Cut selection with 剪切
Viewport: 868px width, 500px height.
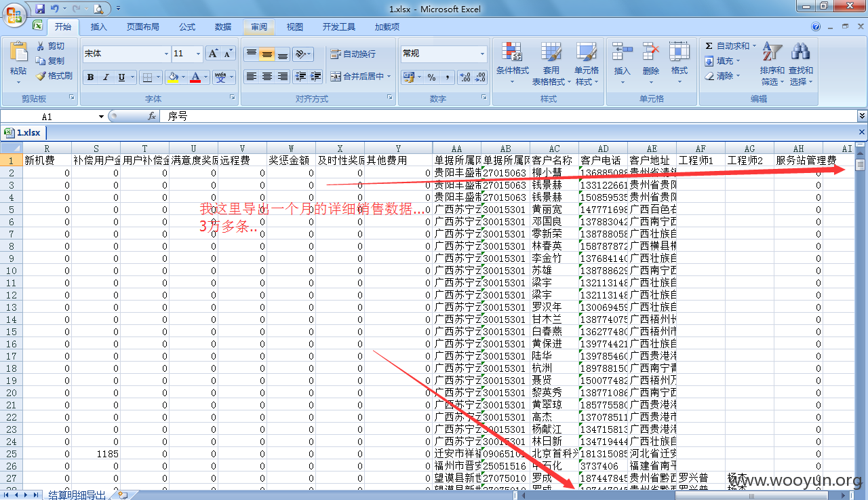pos(52,45)
